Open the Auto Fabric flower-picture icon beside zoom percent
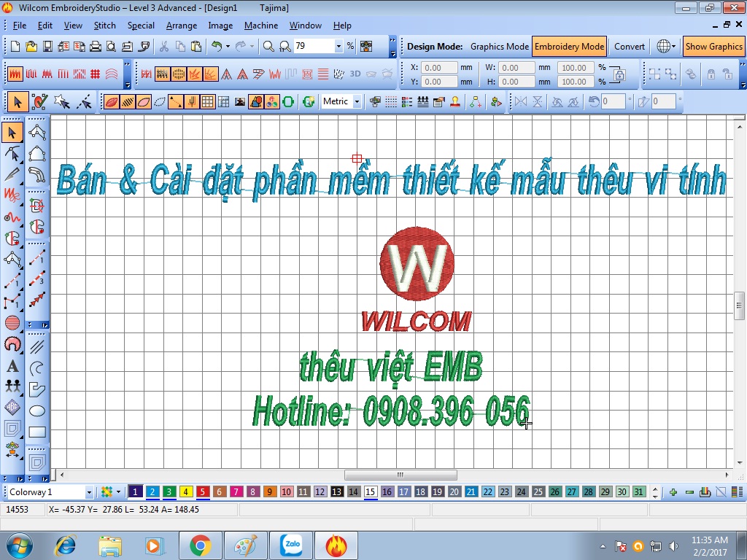Screen dimensions: 747x560 (366, 46)
